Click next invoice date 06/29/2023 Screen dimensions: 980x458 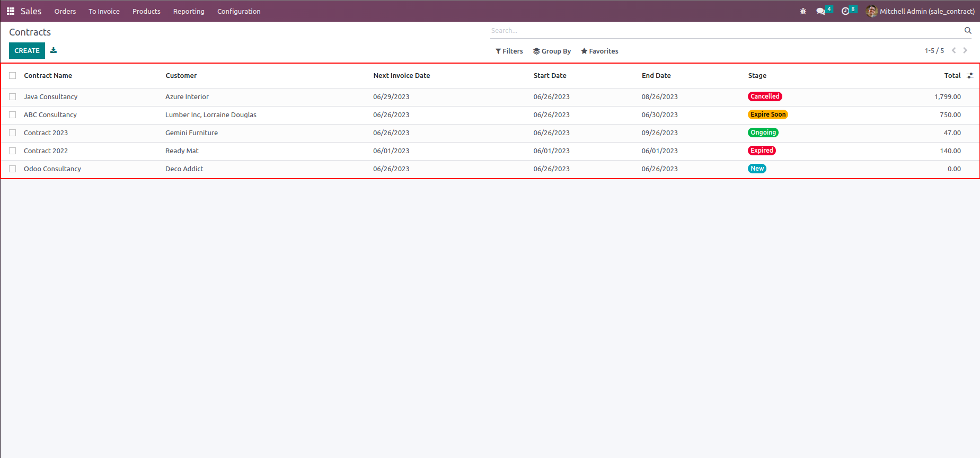click(391, 97)
